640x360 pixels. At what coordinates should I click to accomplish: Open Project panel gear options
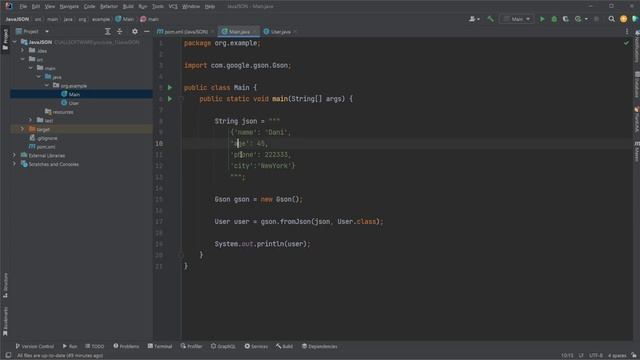[x=135, y=31]
